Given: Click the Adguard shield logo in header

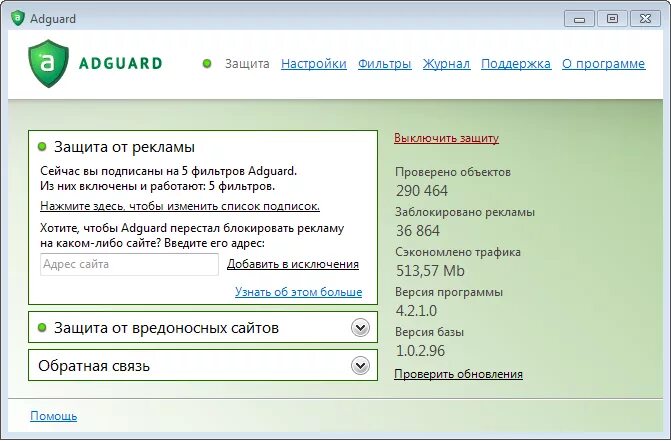Looking at the screenshot, I should point(48,64).
